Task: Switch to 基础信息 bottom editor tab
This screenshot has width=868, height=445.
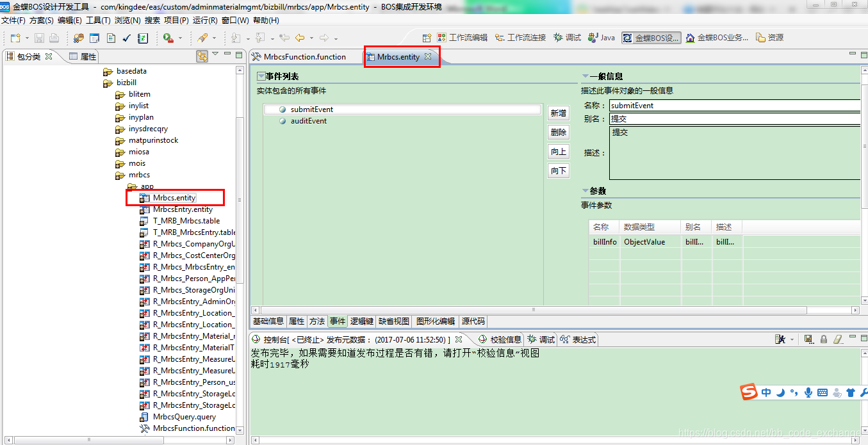Action: [268, 321]
